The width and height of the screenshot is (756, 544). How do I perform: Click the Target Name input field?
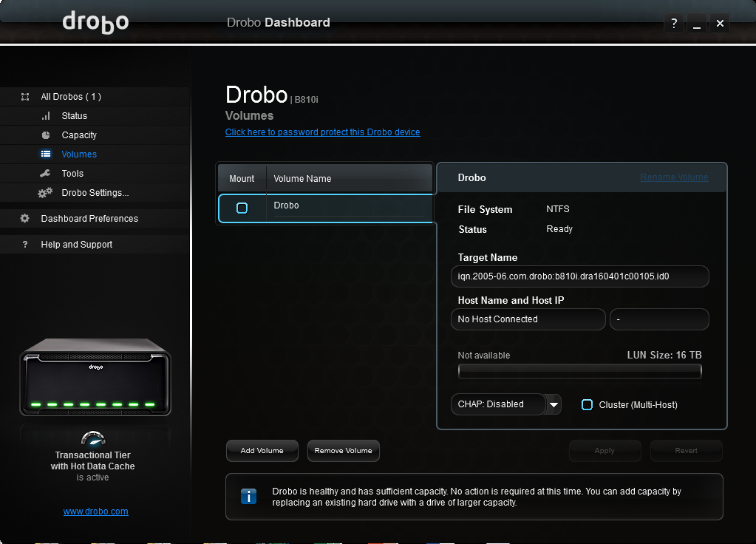(579, 276)
